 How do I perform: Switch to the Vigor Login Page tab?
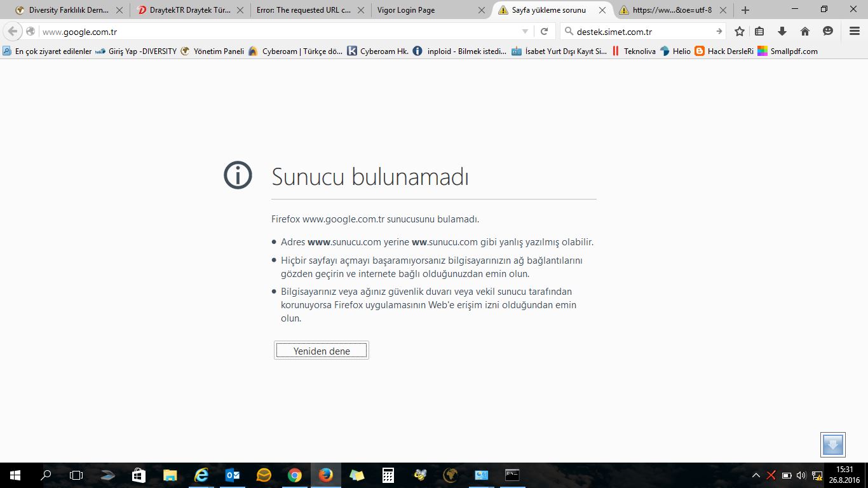(419, 10)
